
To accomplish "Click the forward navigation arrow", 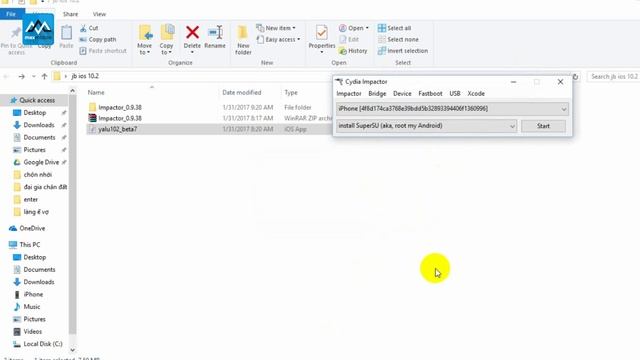I will point(22,76).
